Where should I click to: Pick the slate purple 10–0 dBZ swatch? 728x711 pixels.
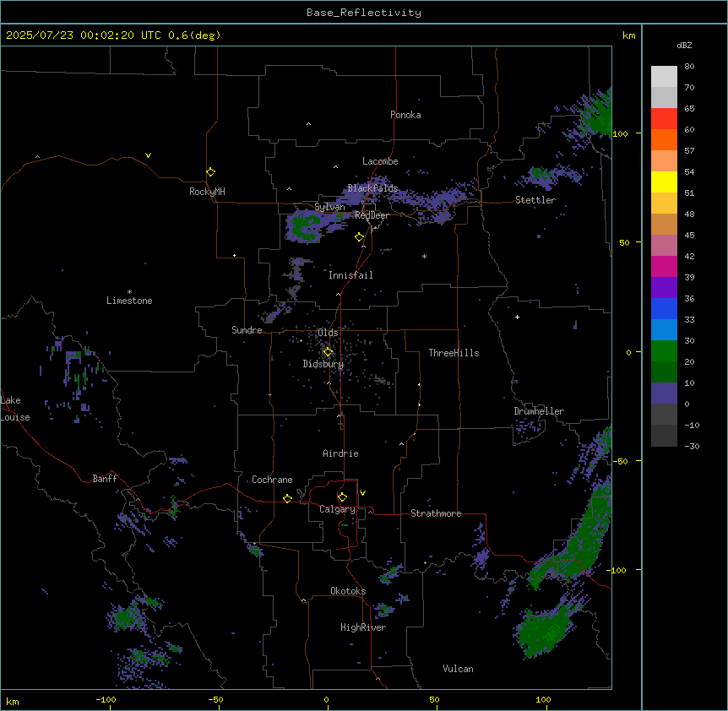click(x=664, y=393)
